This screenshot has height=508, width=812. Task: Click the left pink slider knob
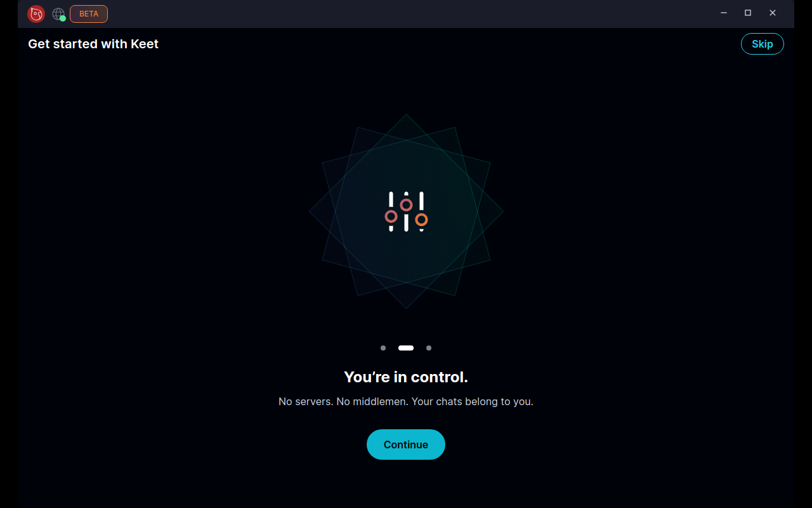[x=391, y=217]
